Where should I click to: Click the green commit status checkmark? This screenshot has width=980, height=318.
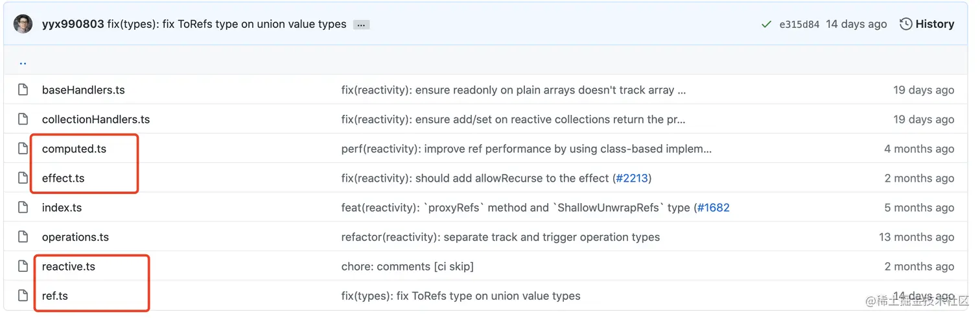767,25
